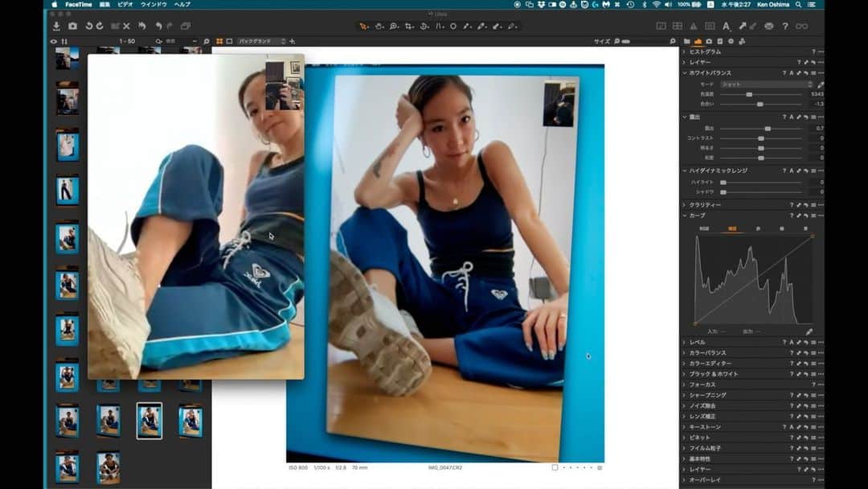Viewport: 868px width, 489px height.
Task: Select the Crop tool
Action: tap(409, 26)
